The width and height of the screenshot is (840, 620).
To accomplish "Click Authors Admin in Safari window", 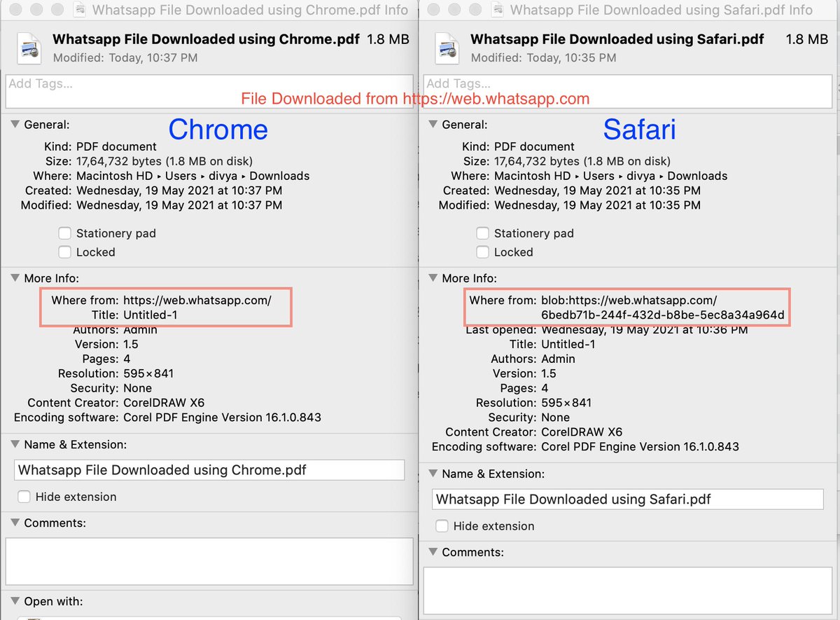I will (558, 359).
